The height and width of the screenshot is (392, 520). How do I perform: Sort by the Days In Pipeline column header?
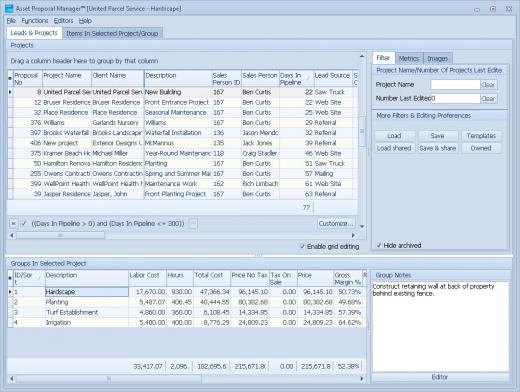pyautogui.click(x=296, y=79)
